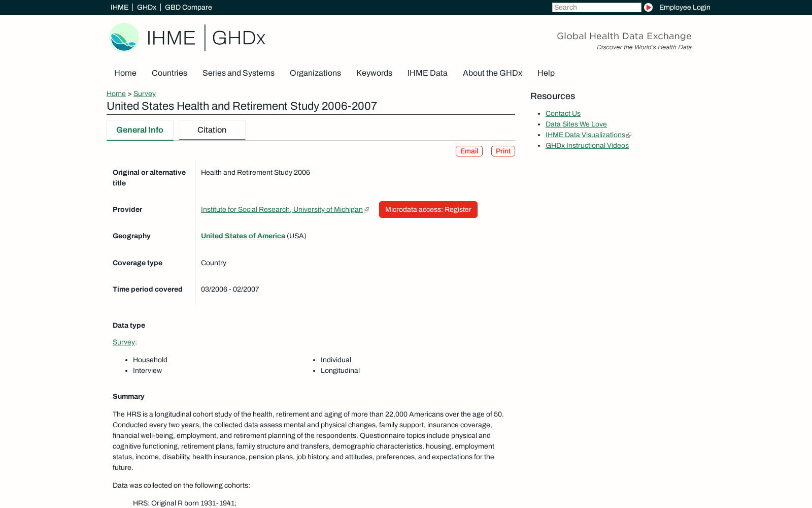812x508 pixels.
Task: Open IHME Data menu item
Action: [x=427, y=73]
